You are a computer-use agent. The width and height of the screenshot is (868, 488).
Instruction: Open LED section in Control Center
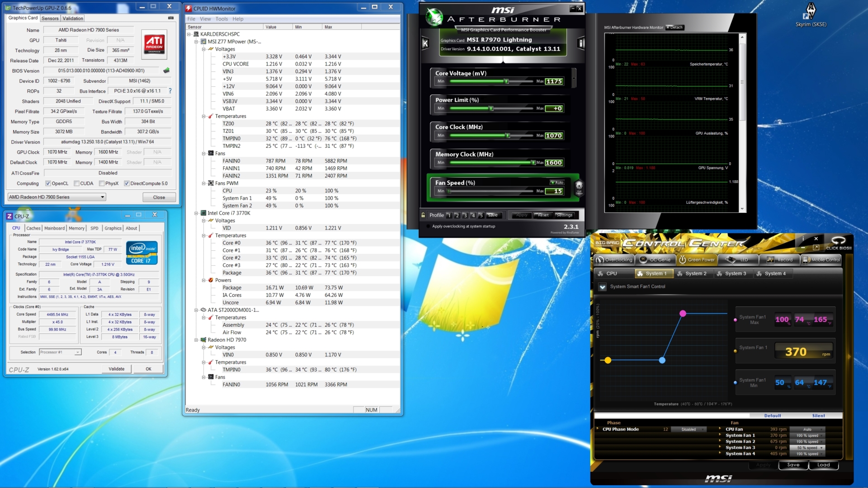point(737,260)
